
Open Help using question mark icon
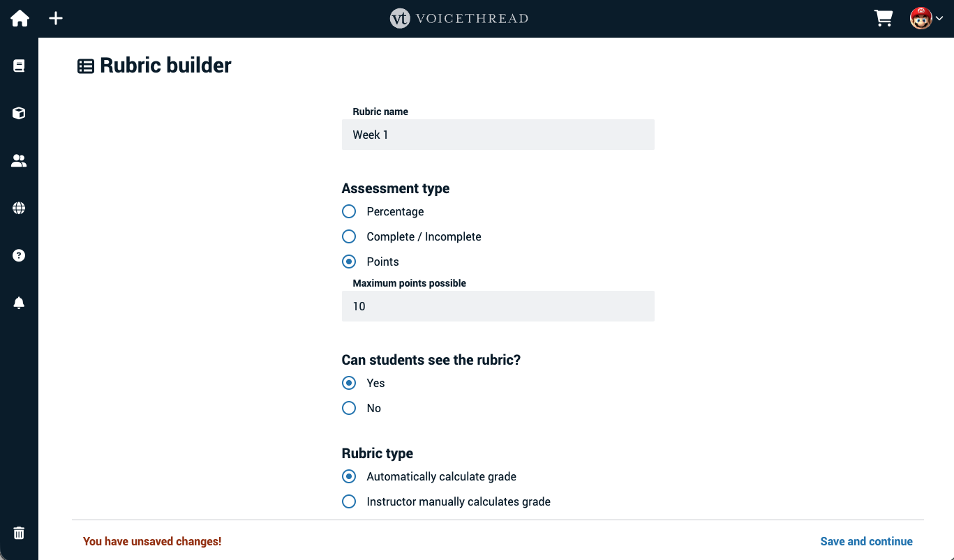[19, 255]
